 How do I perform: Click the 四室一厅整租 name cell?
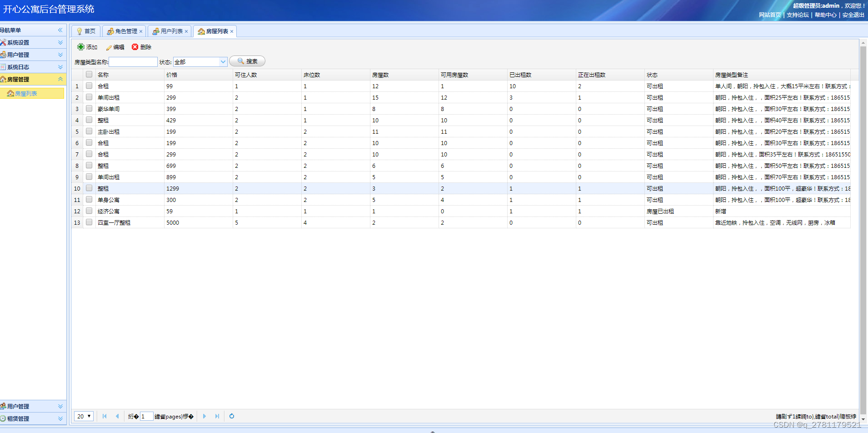click(130, 222)
